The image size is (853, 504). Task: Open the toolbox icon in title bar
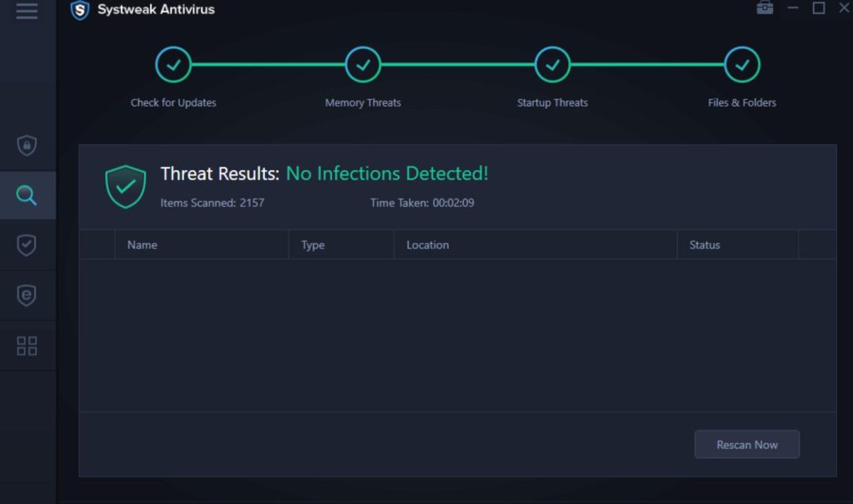point(765,7)
